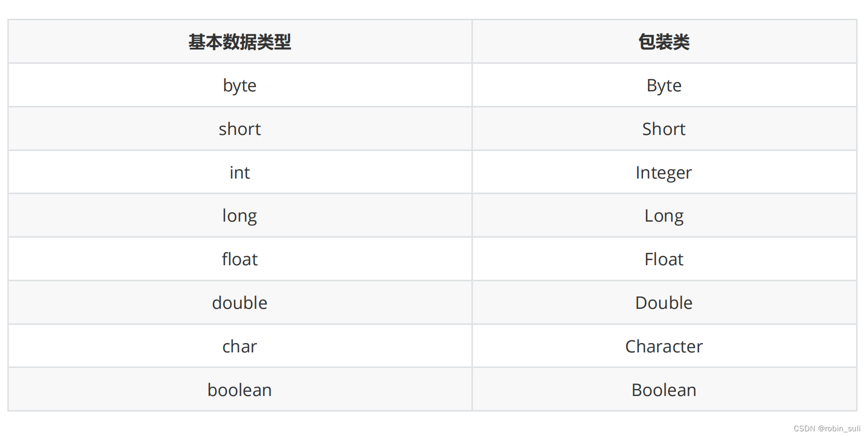Image resolution: width=868 pixels, height=437 pixels.
Task: Click the lowercase double cell
Action: tap(240, 303)
